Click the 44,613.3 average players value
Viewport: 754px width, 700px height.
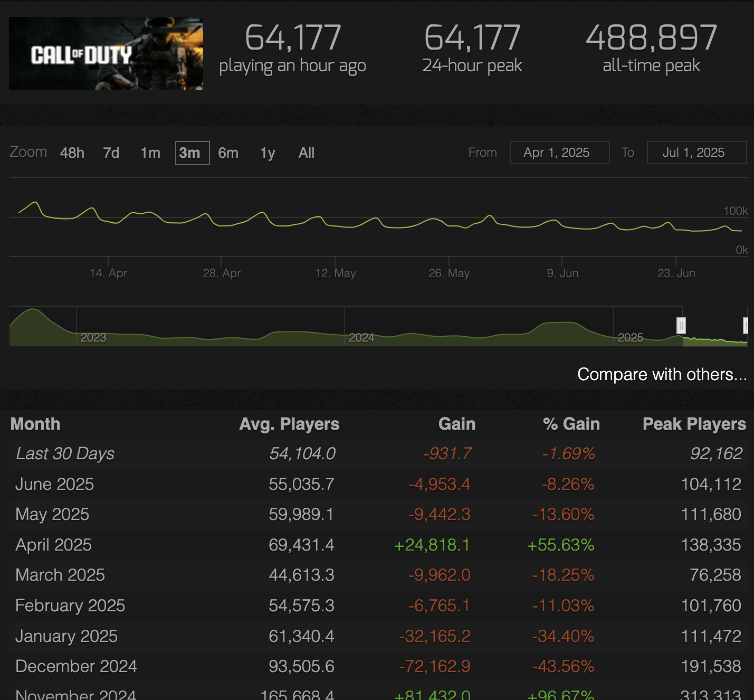tap(301, 575)
